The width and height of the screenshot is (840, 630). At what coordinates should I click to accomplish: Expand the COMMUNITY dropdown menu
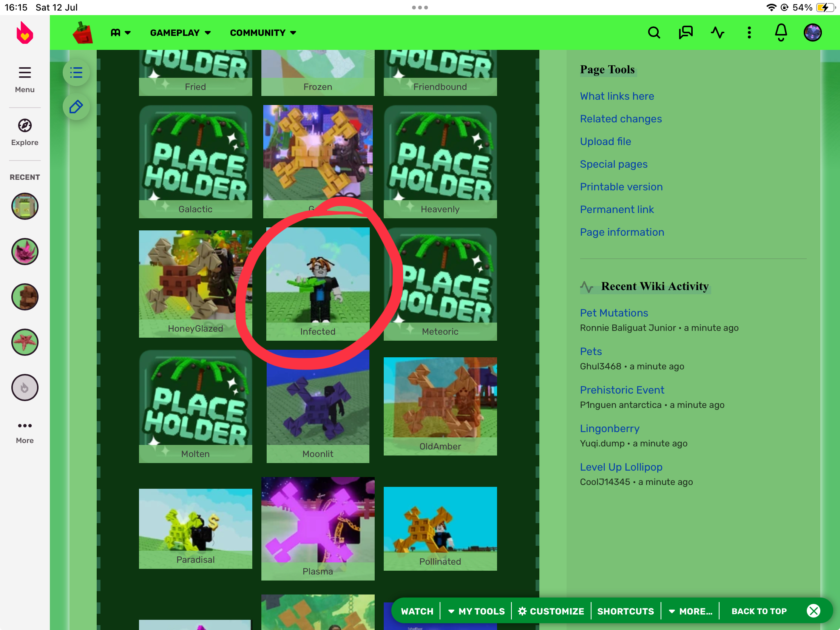[x=263, y=32]
